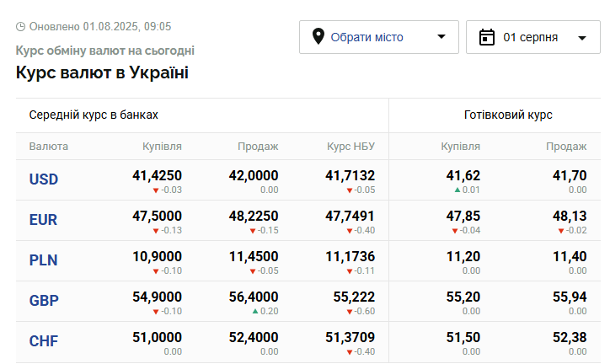Viewport: 610px width, 364px height.
Task: Click the location pin icon
Action: (318, 37)
